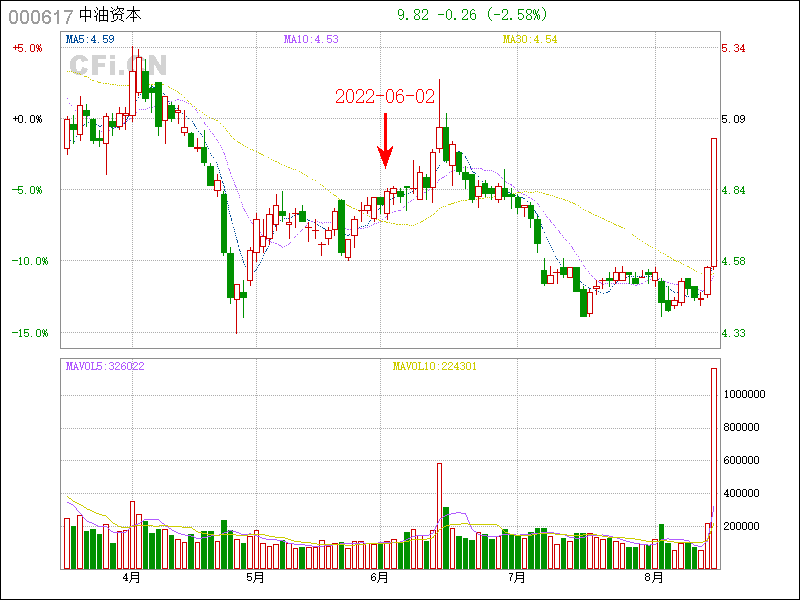Click the -5.0% percentage axis label
The width and height of the screenshot is (800, 600).
click(28, 190)
